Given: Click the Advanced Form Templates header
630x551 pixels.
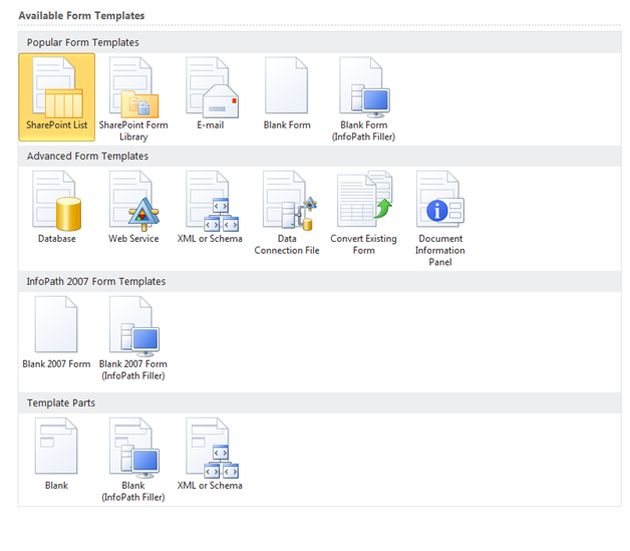Looking at the screenshot, I should tap(319, 156).
